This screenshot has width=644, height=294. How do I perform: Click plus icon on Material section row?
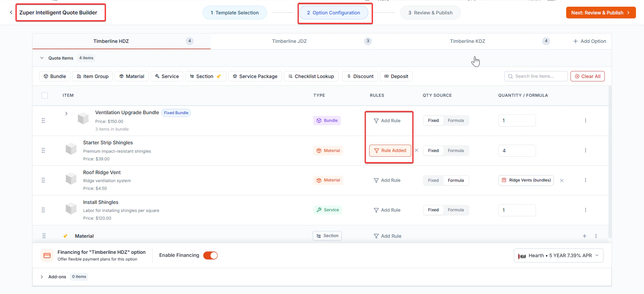[585, 236]
